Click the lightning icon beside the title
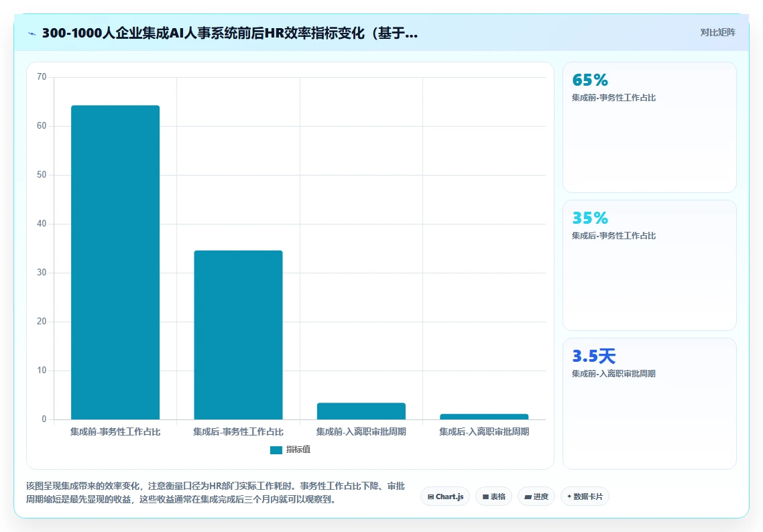 click(x=32, y=34)
